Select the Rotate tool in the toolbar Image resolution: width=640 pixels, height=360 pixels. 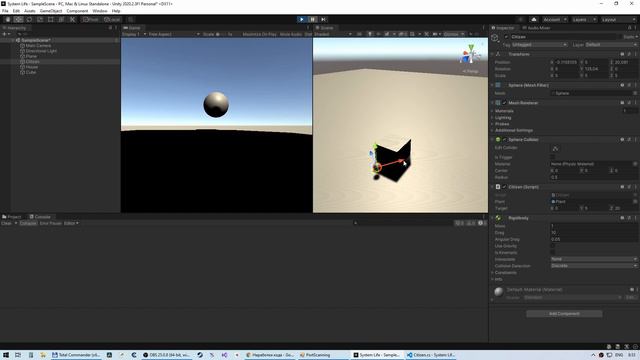click(x=29, y=20)
